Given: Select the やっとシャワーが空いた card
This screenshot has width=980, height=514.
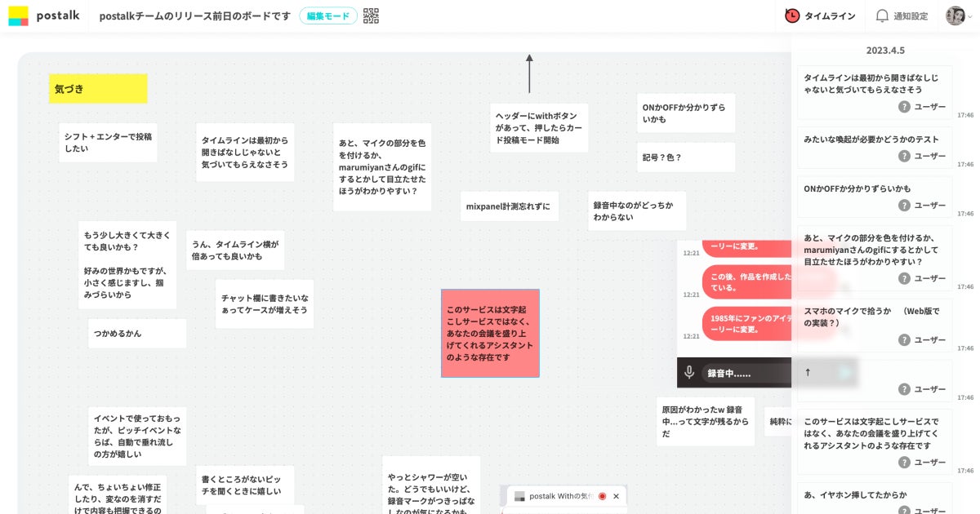Looking at the screenshot, I should tap(431, 485).
